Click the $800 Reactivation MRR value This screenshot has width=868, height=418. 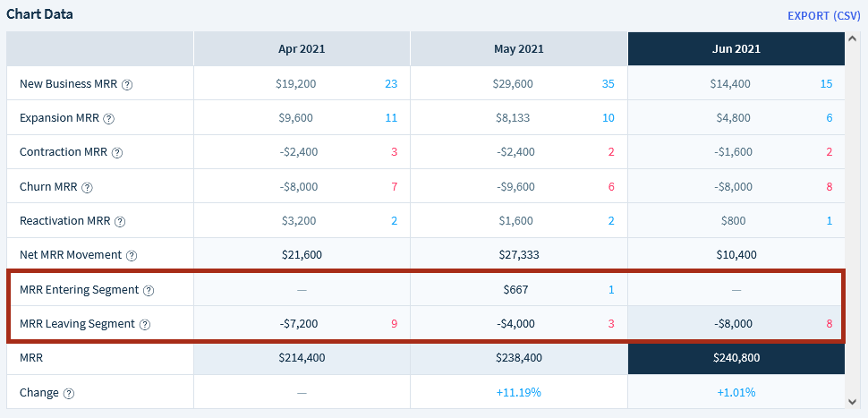(x=733, y=221)
